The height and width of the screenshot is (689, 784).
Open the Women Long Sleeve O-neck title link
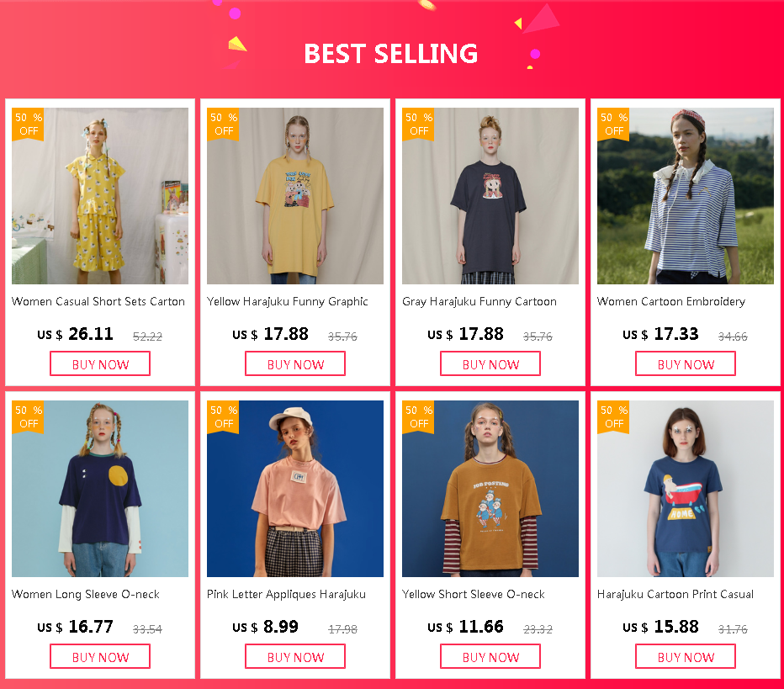(86, 594)
